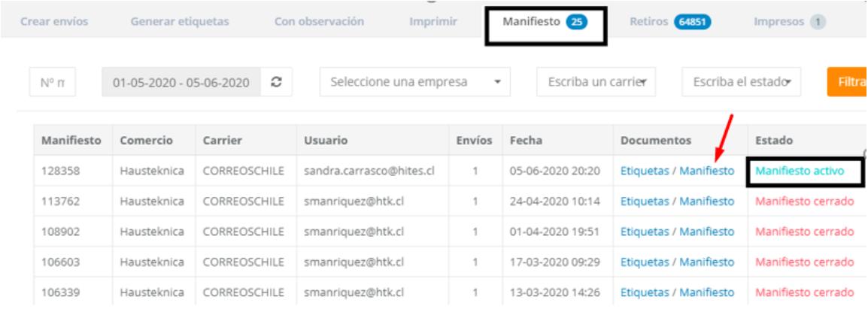Expand the Seleccione una empresa dropdown
Screen dimensions: 868x309
tap(415, 82)
